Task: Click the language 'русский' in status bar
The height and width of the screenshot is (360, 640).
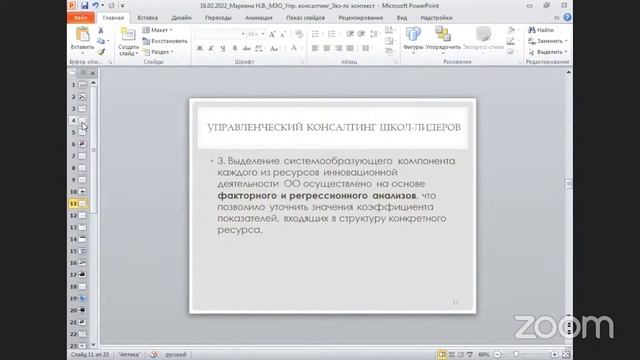Action: coord(176,355)
